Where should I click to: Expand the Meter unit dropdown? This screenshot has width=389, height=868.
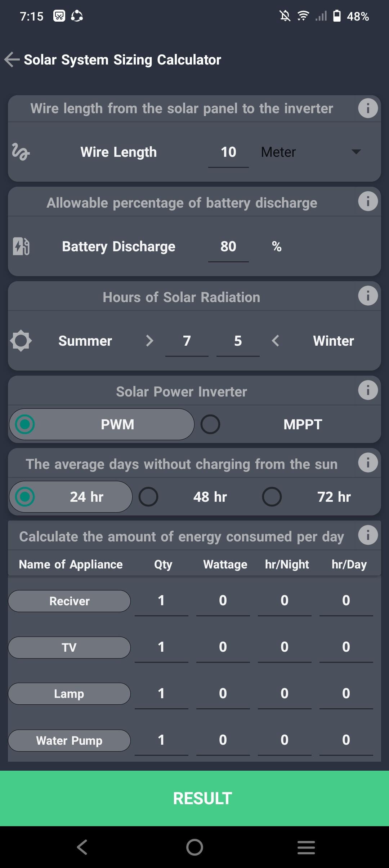356,152
